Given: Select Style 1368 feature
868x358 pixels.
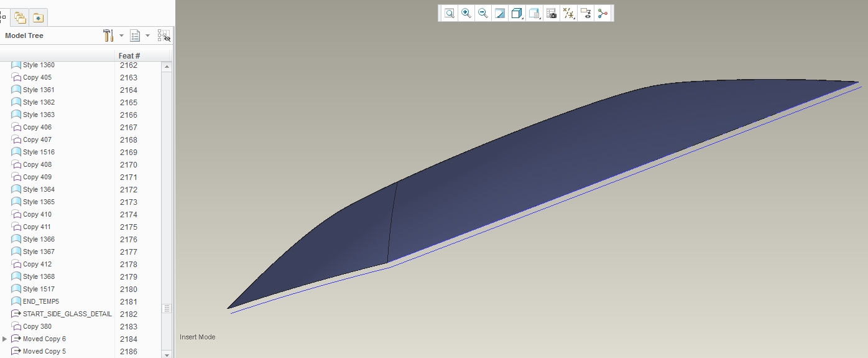Looking at the screenshot, I should click(x=39, y=276).
